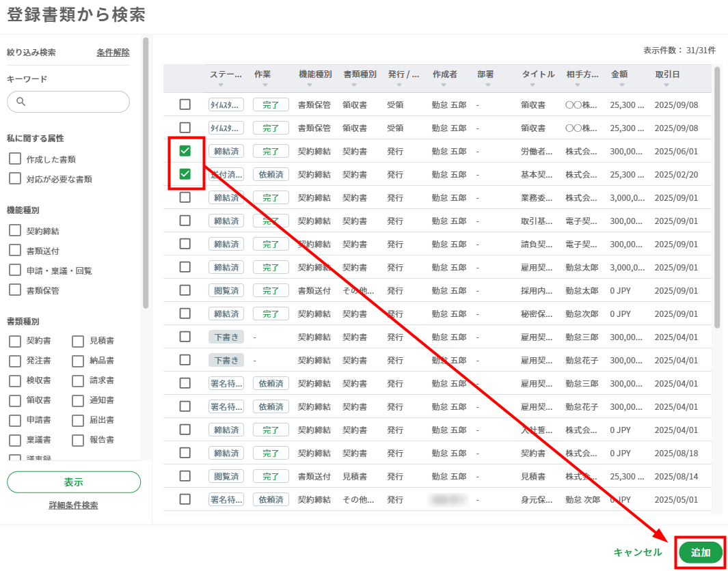Enable the 書類送付 function type checkbox

coord(15,251)
